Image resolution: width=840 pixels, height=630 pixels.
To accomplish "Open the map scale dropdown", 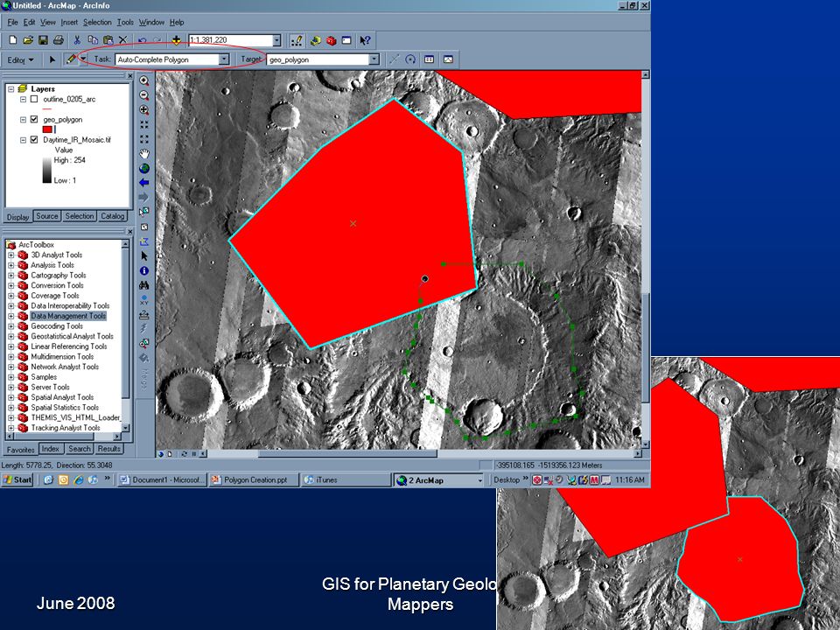I will [276, 40].
